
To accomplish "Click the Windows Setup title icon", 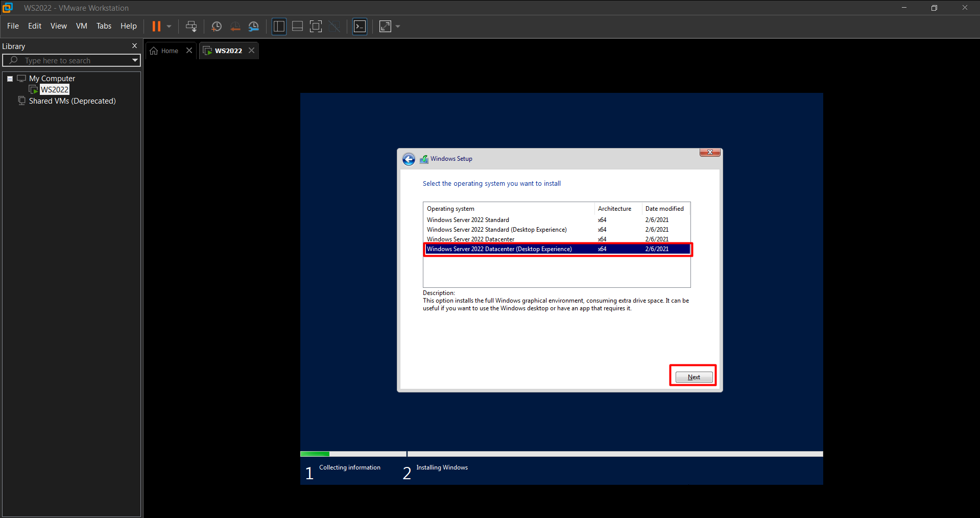I will (424, 159).
